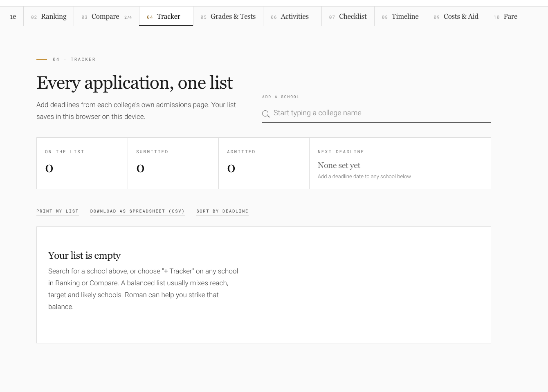Open the Ranking tab
Image resolution: width=548 pixels, height=392 pixels.
(49, 16)
